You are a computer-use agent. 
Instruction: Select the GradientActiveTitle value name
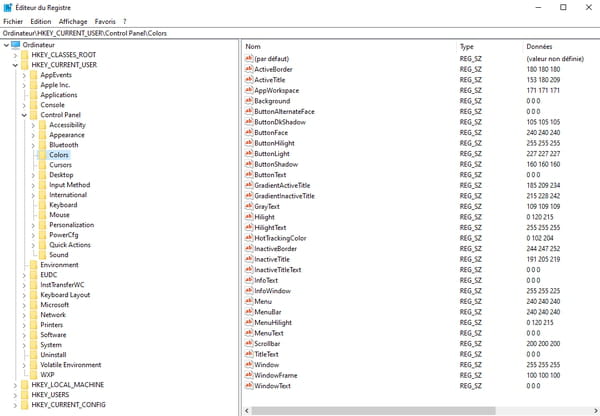pos(282,185)
